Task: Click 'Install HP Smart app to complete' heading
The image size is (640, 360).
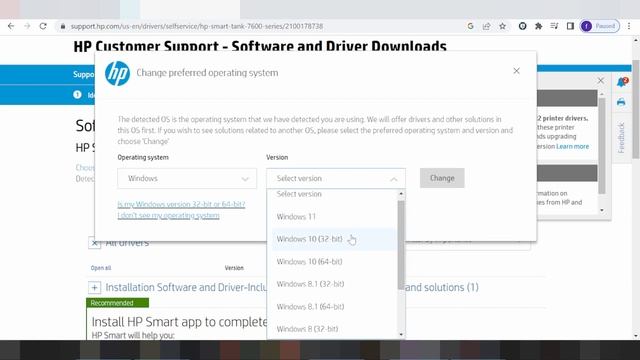Action: 180,322
